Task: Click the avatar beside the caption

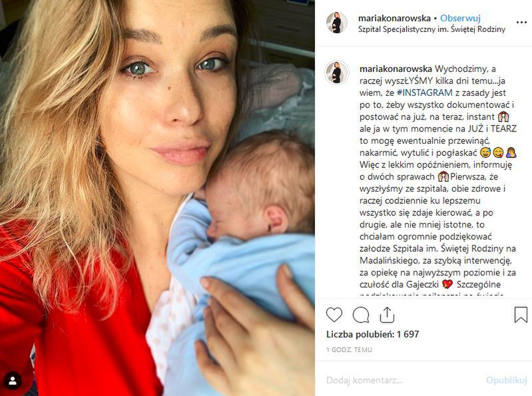Action: coord(337,73)
